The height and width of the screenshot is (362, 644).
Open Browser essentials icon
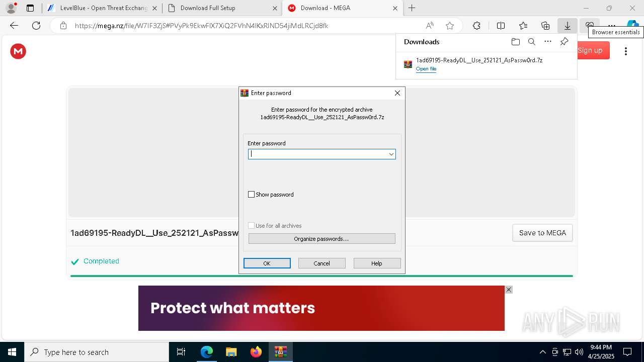coord(590,25)
